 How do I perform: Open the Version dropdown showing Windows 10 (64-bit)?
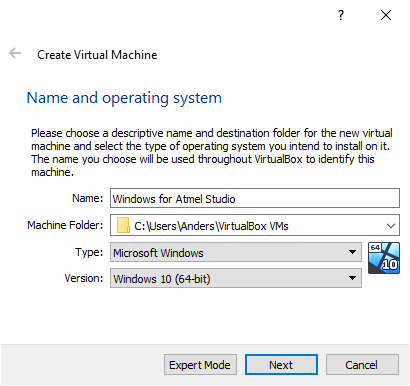coord(236,278)
